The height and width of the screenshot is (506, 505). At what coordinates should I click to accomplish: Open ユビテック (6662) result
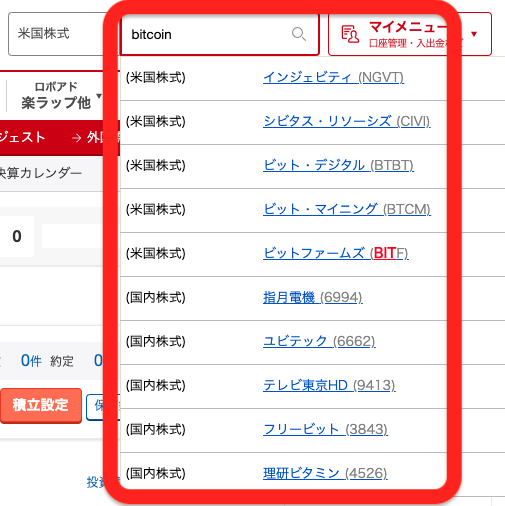pos(319,342)
